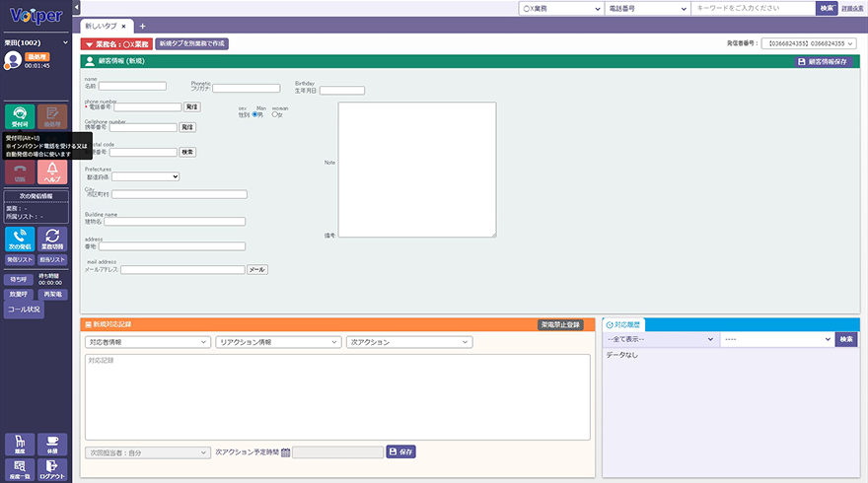This screenshot has height=483, width=868.
Task: Expand the 栗田(1002) user menu chevron
Action: pos(65,42)
